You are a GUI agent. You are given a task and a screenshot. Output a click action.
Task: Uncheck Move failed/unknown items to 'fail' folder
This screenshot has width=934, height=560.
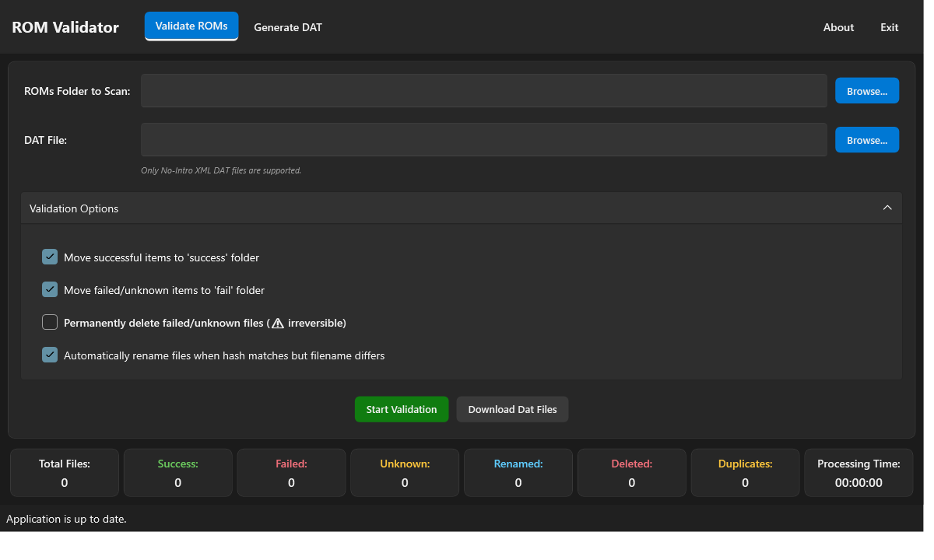tap(50, 289)
